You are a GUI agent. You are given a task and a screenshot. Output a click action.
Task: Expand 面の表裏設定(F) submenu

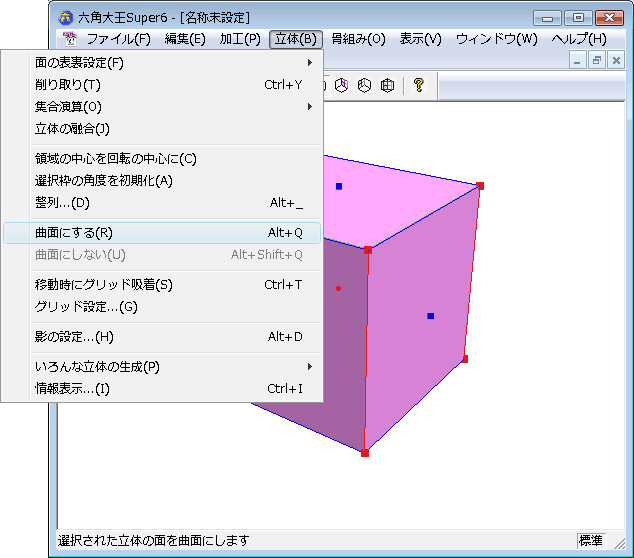(x=162, y=63)
